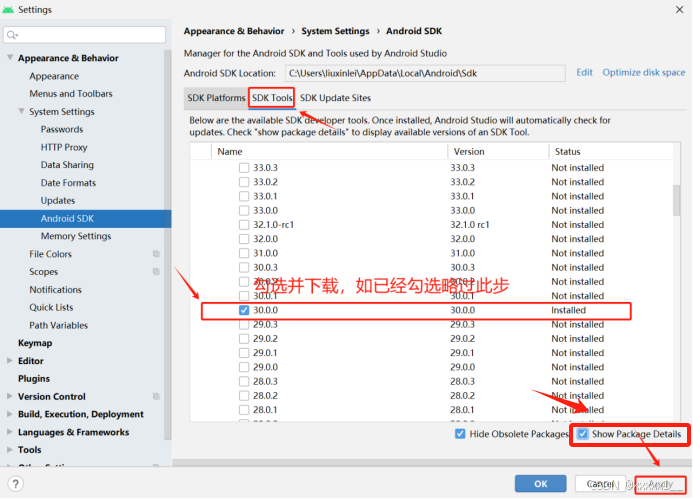Screen dimensions: 693x499
Task: Click the OK button
Action: [541, 484]
